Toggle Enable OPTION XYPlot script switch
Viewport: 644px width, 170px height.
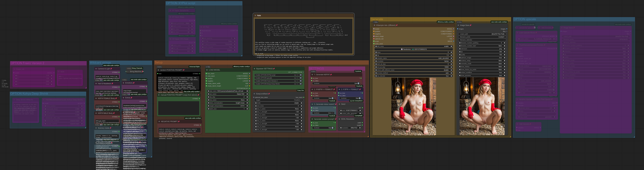click(x=297, y=75)
